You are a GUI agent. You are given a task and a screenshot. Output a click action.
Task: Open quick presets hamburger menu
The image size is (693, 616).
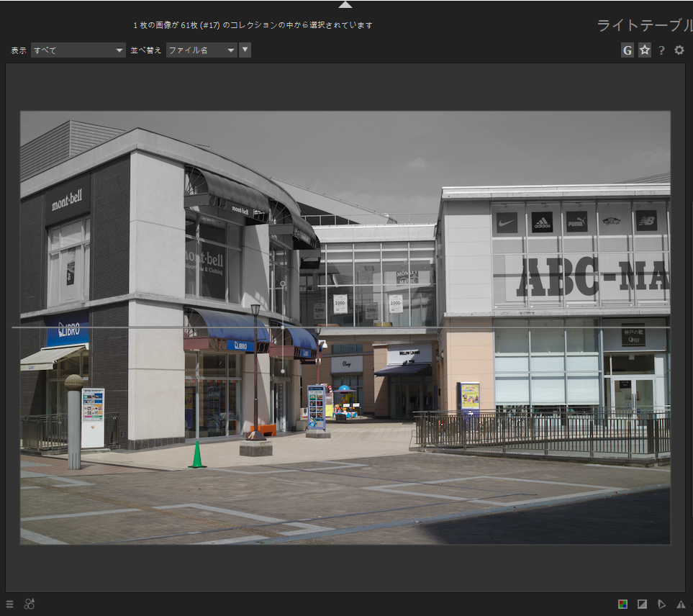pos(10,604)
